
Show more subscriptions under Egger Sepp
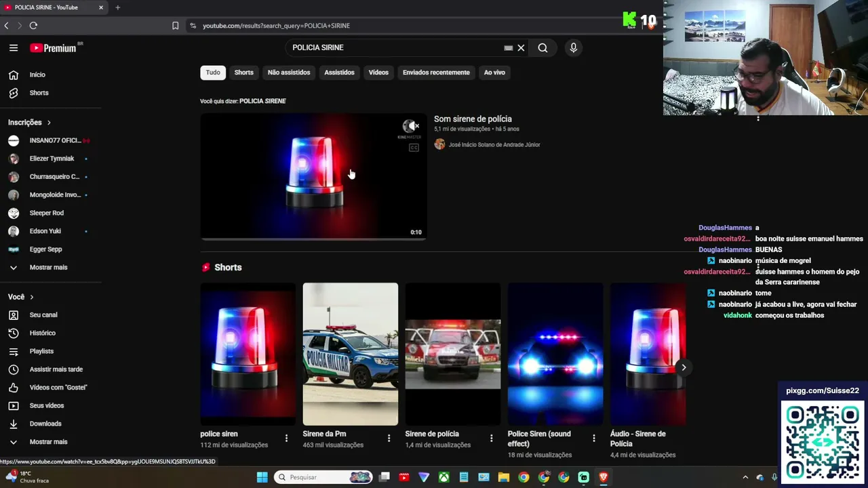click(x=48, y=267)
